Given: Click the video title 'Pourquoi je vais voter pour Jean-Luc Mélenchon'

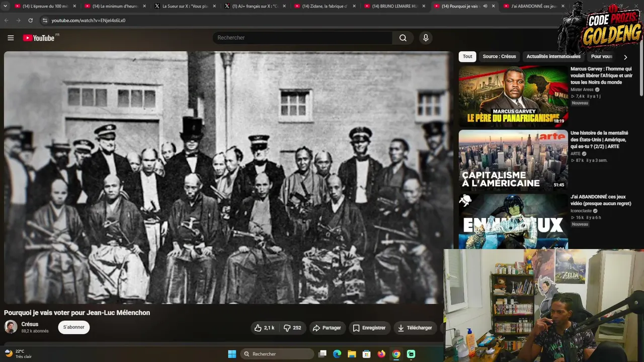Looking at the screenshot, I should (77, 313).
